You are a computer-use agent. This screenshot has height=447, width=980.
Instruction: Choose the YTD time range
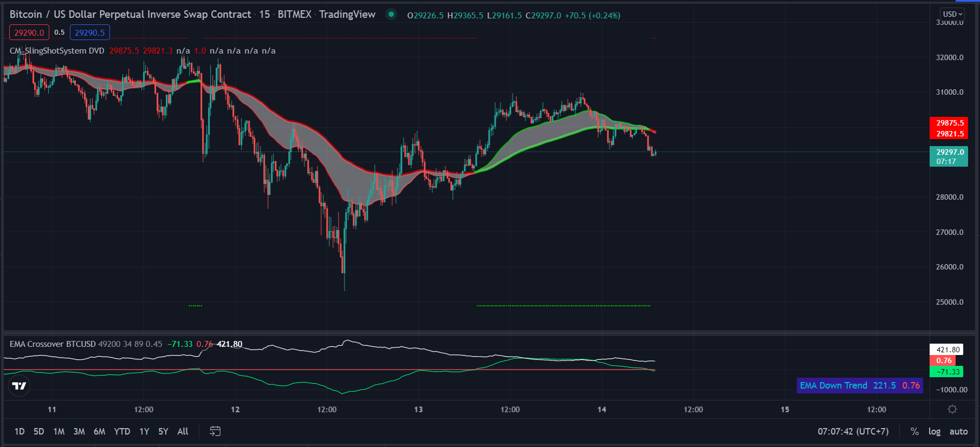click(x=122, y=431)
